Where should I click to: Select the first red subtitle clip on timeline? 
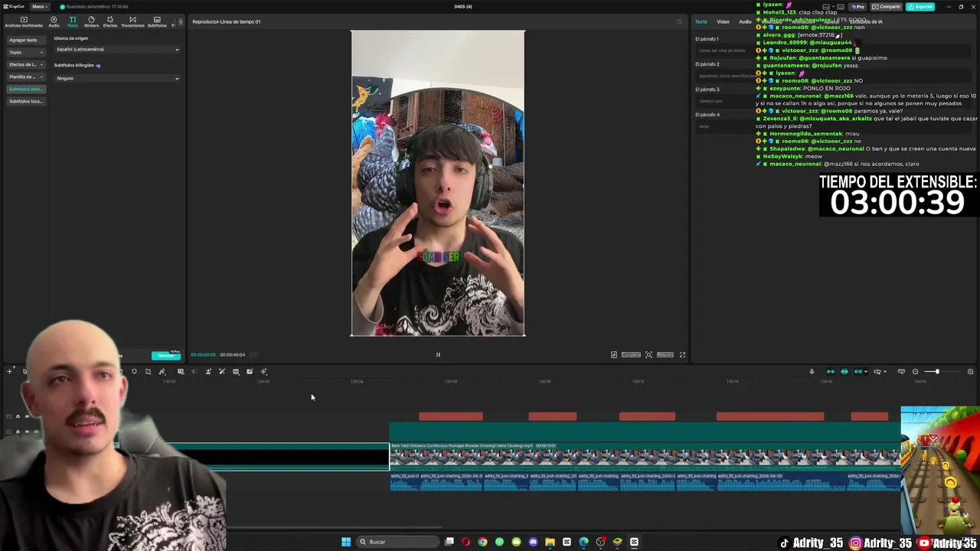451,416
